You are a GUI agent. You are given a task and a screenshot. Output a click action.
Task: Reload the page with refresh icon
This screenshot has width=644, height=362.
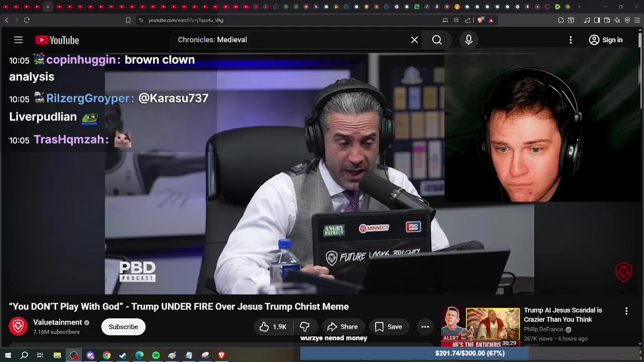tap(27, 20)
